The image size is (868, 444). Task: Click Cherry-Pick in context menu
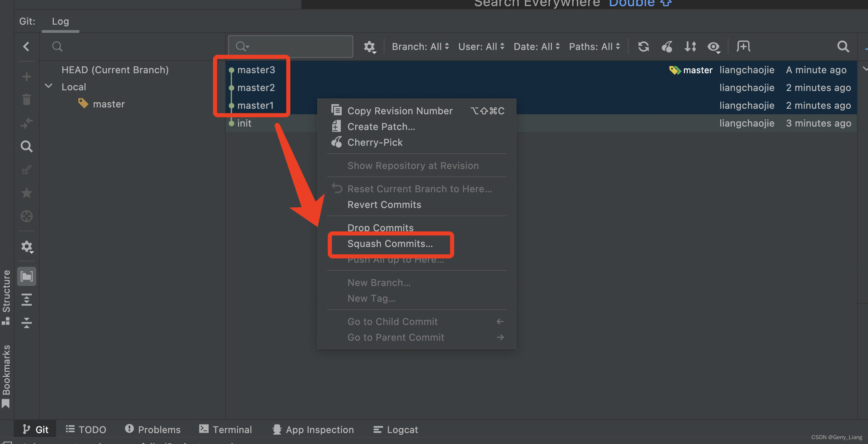point(376,142)
